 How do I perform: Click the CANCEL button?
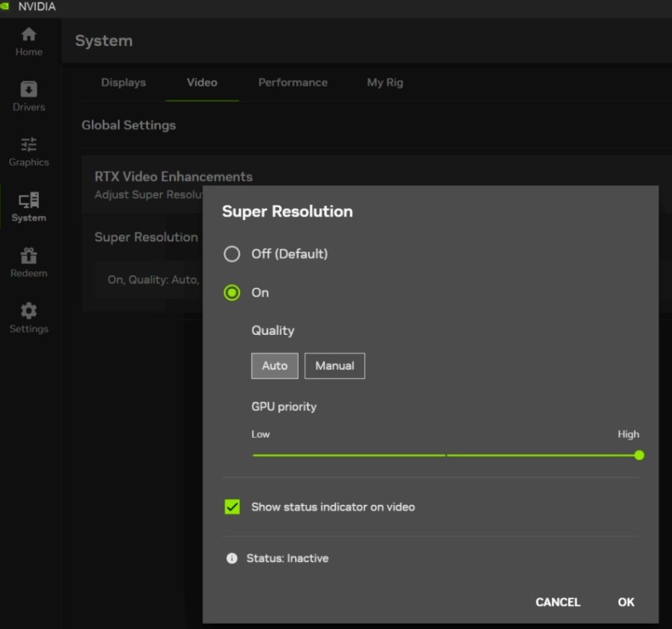(558, 602)
